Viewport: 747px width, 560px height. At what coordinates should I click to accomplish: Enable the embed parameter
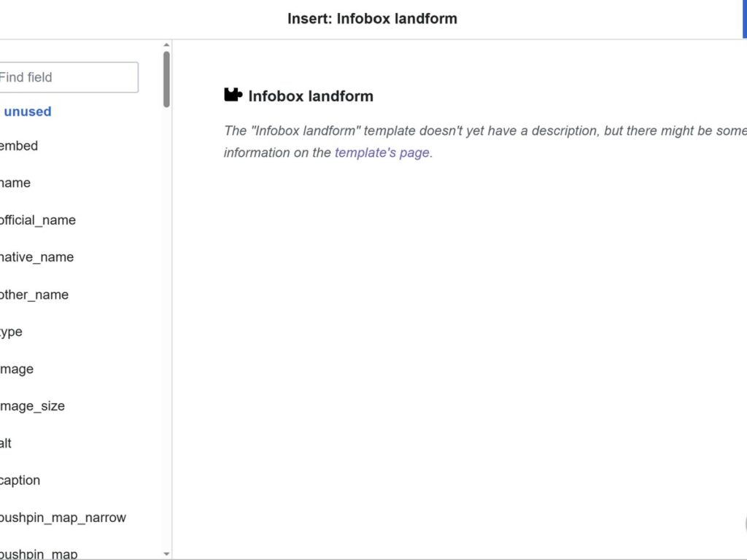point(18,146)
